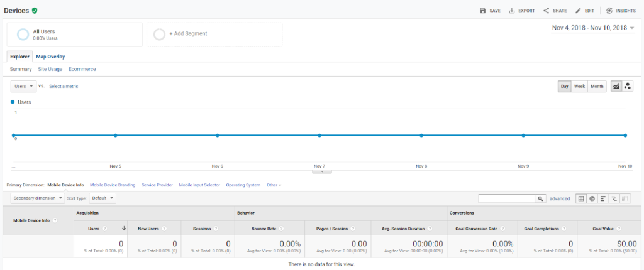Select pivot table view icon
The image size is (644, 270).
pos(626,198)
